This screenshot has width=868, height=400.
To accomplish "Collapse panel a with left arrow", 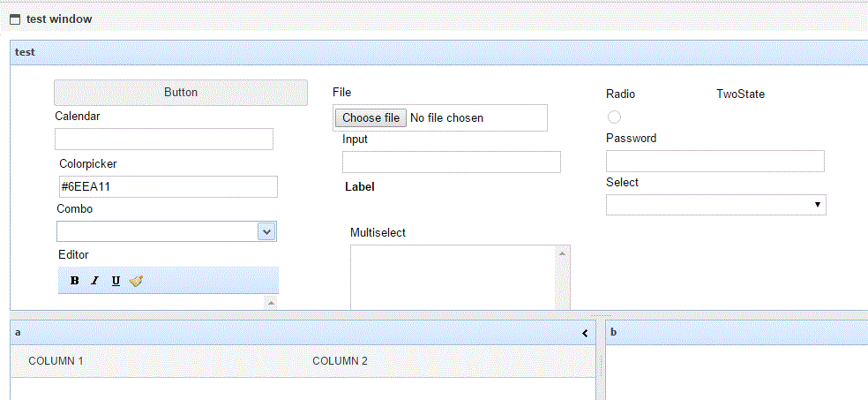I will click(585, 333).
